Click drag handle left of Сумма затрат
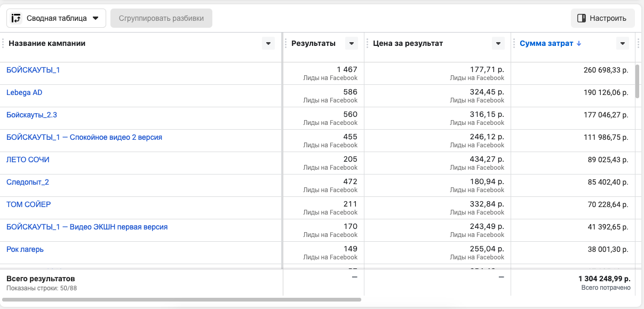 [x=514, y=44]
